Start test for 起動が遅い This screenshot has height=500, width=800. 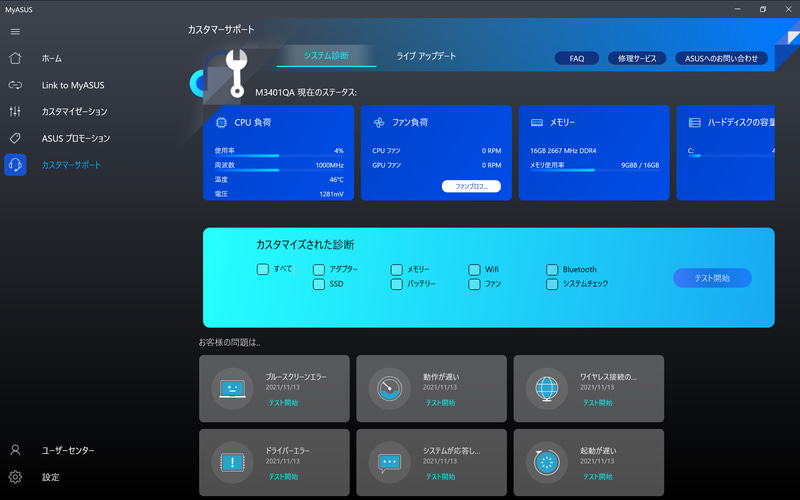click(x=597, y=477)
